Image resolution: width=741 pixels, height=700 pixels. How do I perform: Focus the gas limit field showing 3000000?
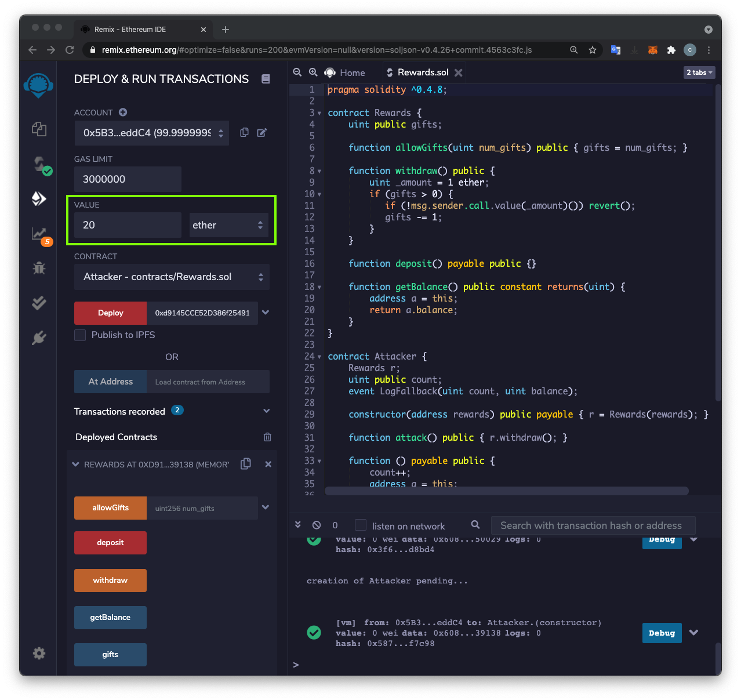coord(128,179)
